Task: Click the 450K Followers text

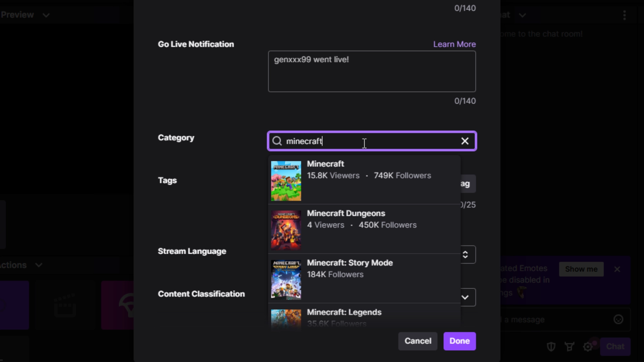Action: (x=388, y=225)
